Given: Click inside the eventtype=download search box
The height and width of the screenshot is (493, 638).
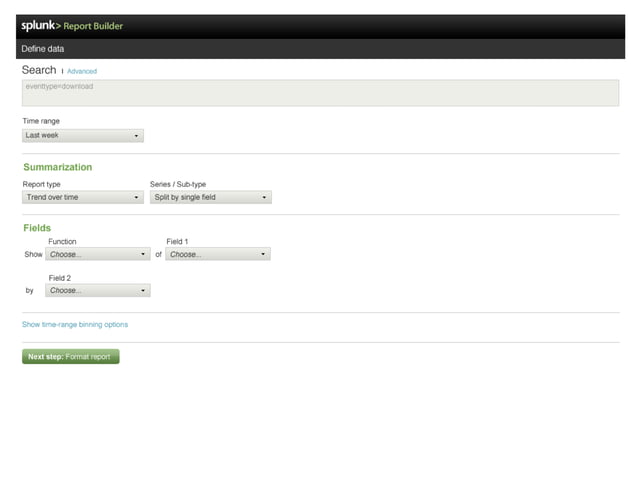Looking at the screenshot, I should pos(320,93).
